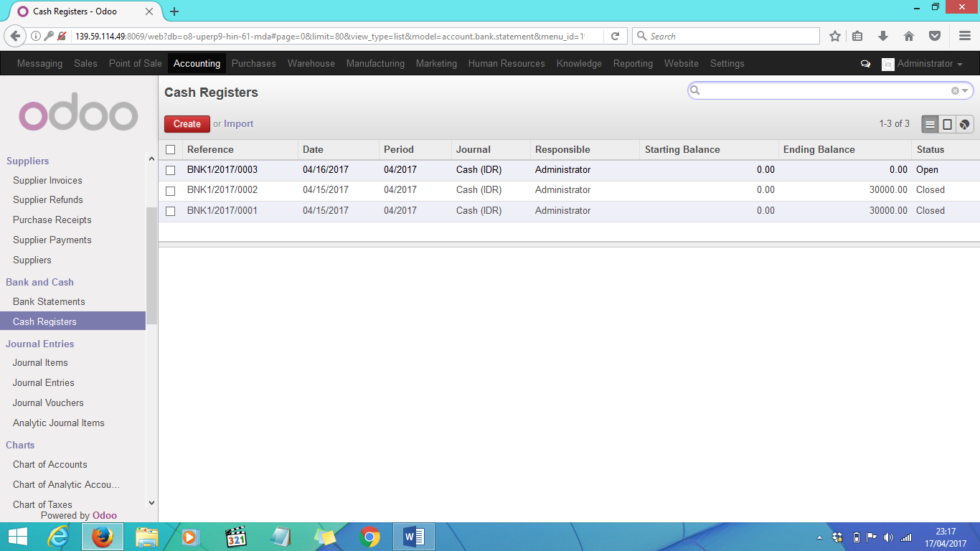
Task: Open the record BNK1/2017/0001
Action: (x=222, y=211)
